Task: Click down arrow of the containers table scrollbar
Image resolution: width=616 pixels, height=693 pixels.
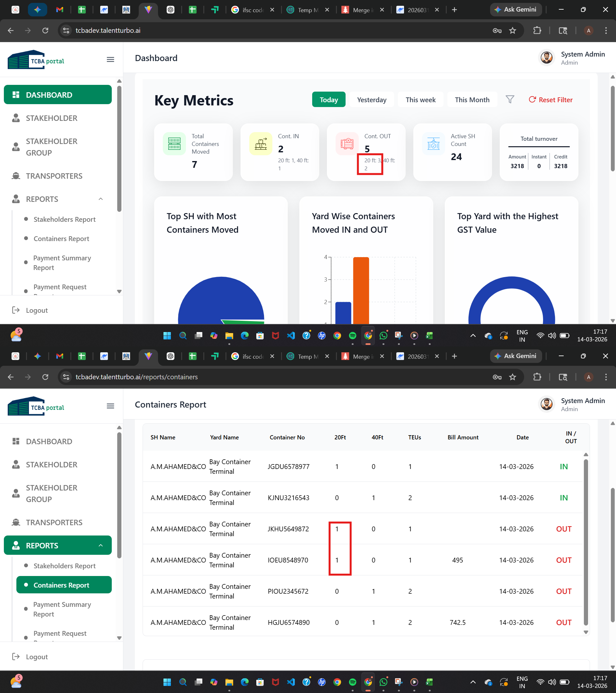Action: 586,632
